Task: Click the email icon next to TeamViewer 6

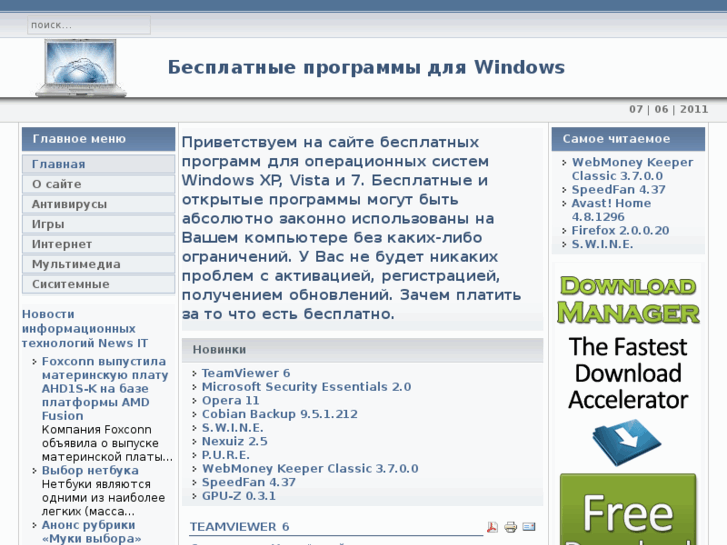Action: tap(529, 526)
